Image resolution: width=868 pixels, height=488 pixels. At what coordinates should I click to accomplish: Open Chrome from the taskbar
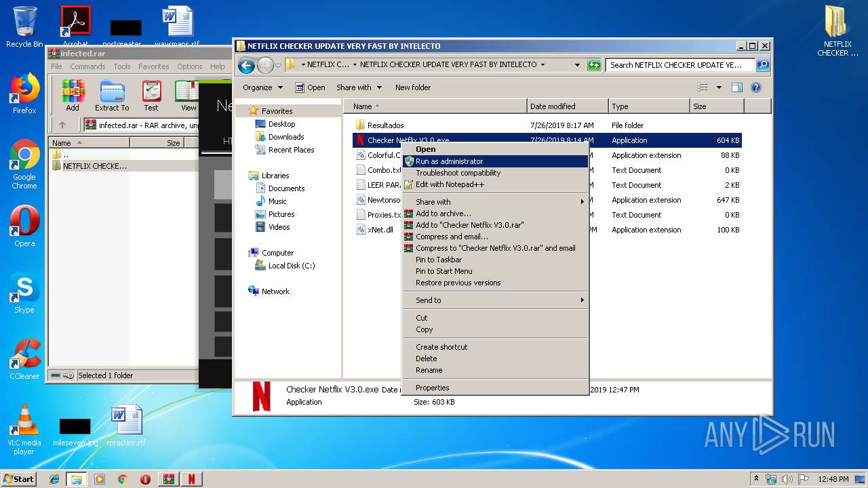coord(122,479)
